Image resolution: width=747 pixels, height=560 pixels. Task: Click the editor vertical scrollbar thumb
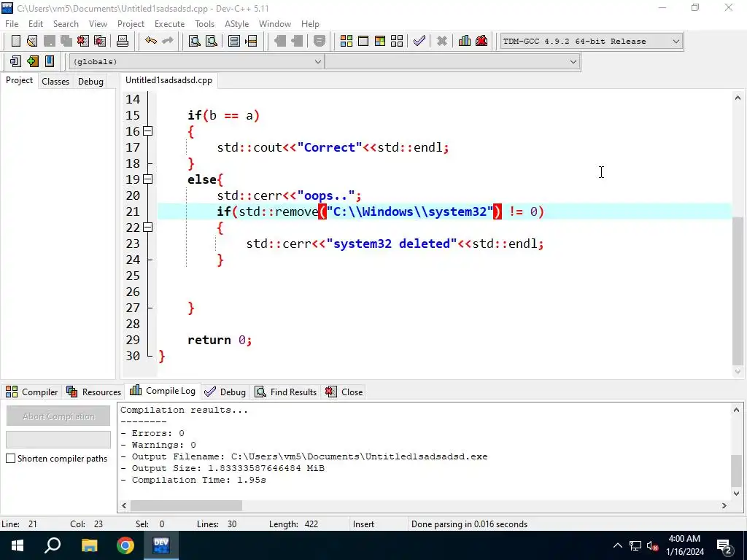pyautogui.click(x=738, y=290)
